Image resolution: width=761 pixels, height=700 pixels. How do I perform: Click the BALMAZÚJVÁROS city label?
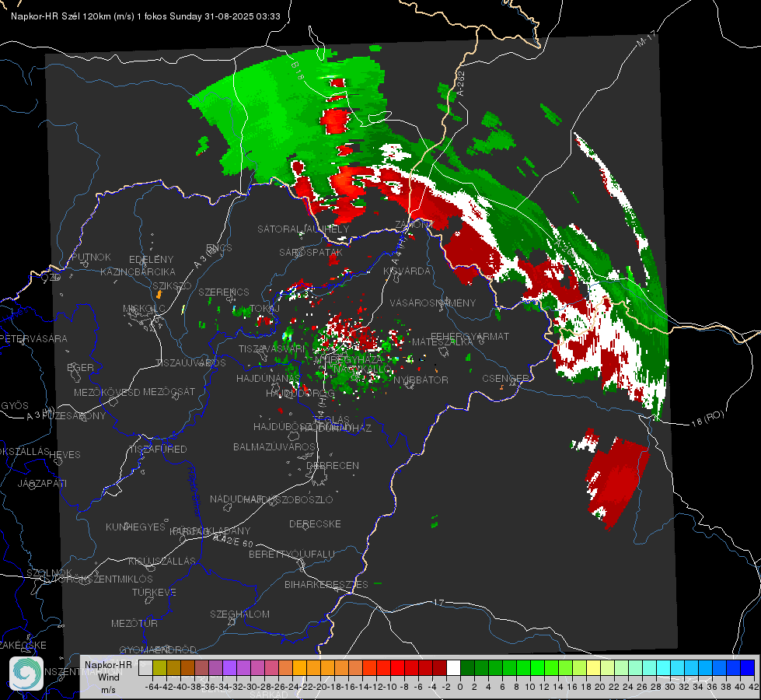[x=274, y=446]
